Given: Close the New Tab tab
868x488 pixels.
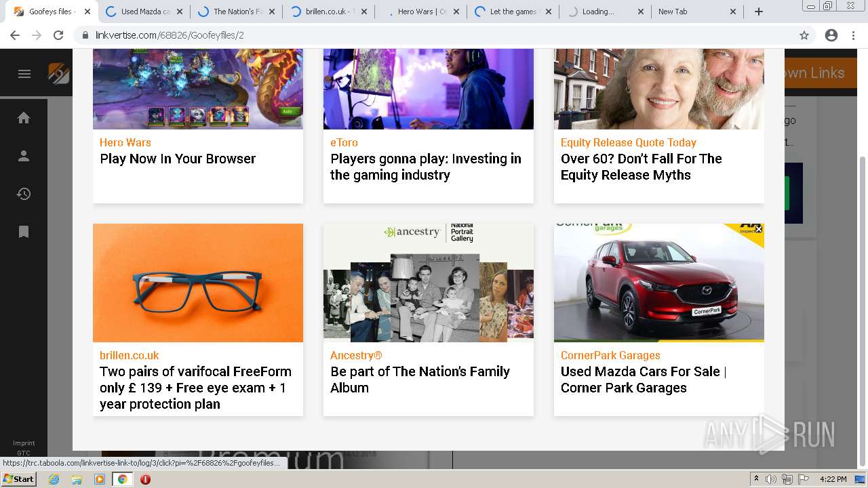Looking at the screenshot, I should 733,12.
